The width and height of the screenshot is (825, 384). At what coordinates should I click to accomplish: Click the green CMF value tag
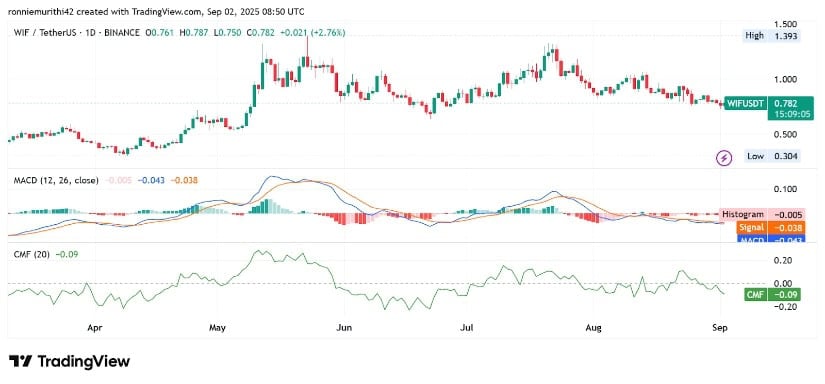click(x=755, y=295)
